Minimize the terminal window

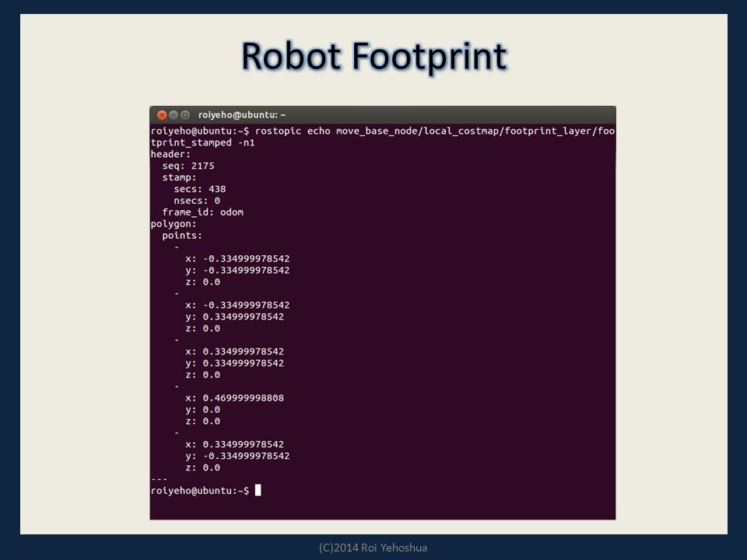tap(174, 115)
